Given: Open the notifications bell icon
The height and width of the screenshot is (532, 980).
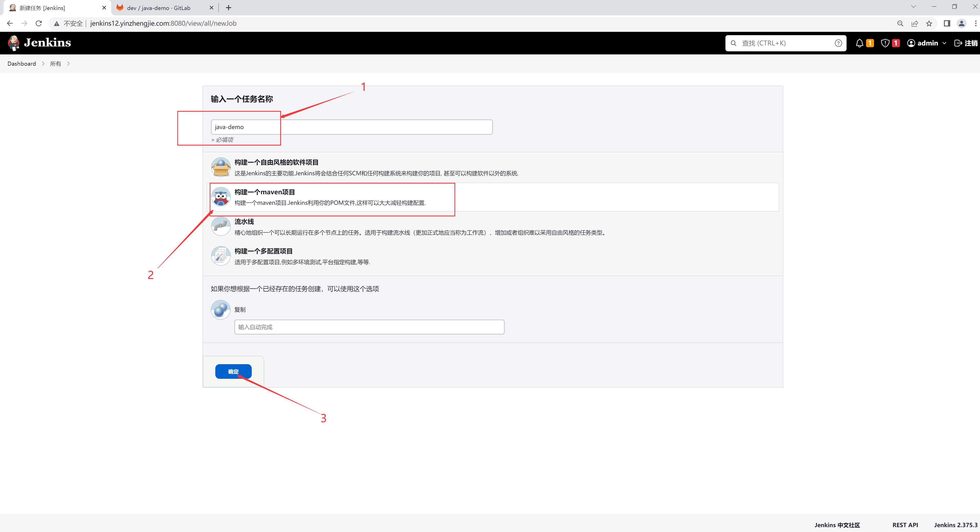Looking at the screenshot, I should click(859, 43).
